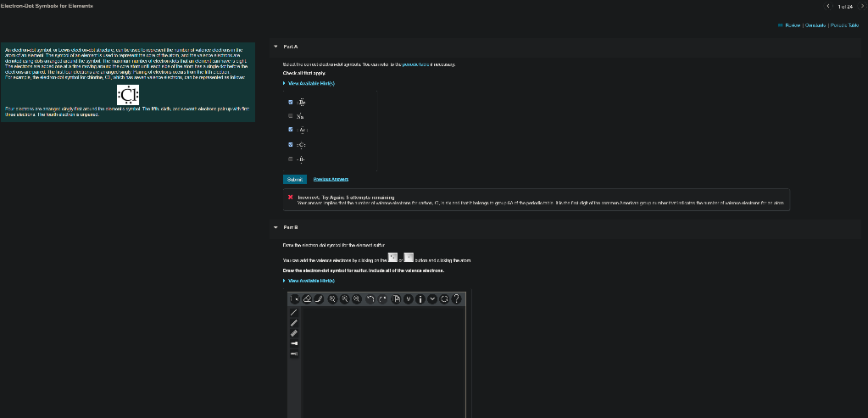Redo the last drawing action
868x418 pixels.
[x=382, y=299]
